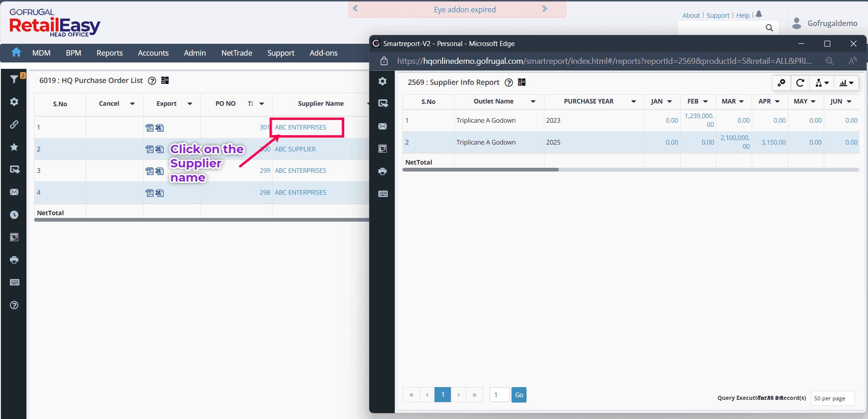Click the page number input field
The height and width of the screenshot is (419, 868).
pyautogui.click(x=500, y=395)
